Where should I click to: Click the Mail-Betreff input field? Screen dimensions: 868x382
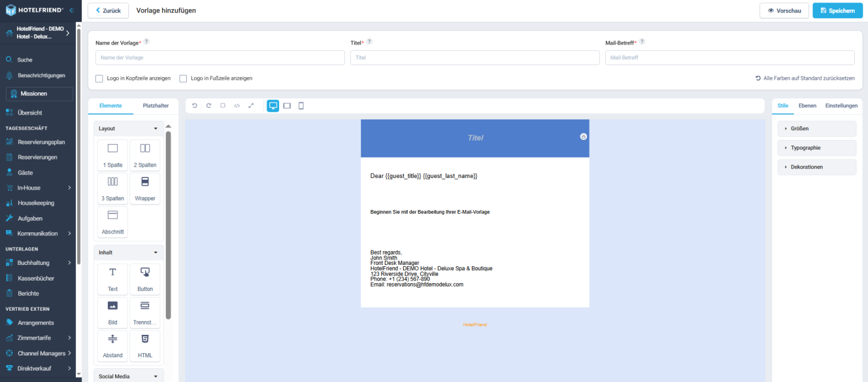730,57
